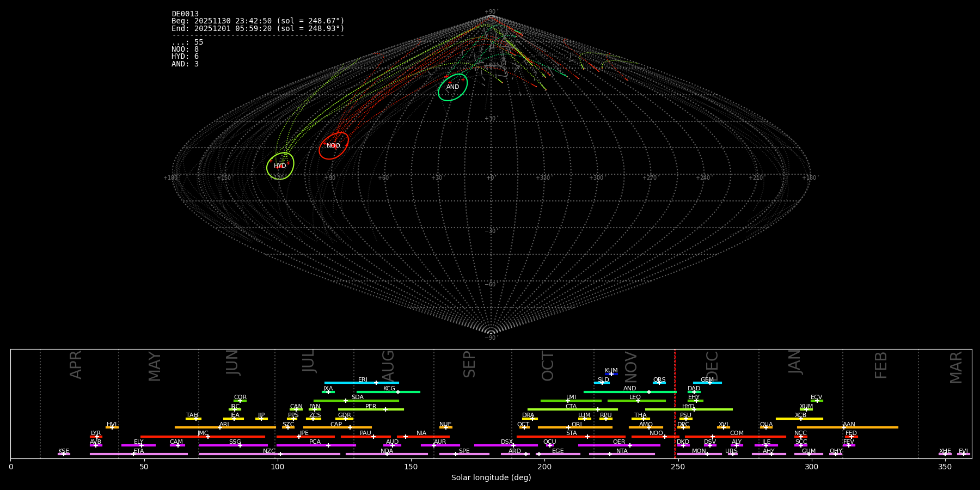Click the peak cross marker on GEM bar
The width and height of the screenshot is (980, 490).
pos(709,383)
